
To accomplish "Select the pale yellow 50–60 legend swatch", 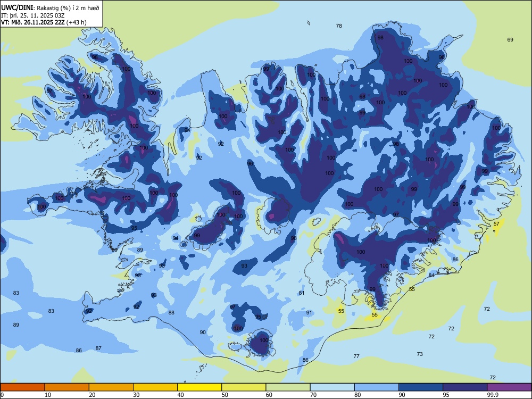I will click(244, 387).
